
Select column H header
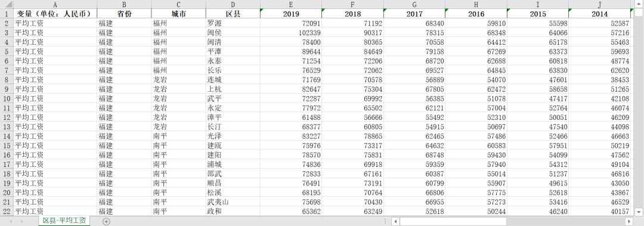[x=476, y=5]
